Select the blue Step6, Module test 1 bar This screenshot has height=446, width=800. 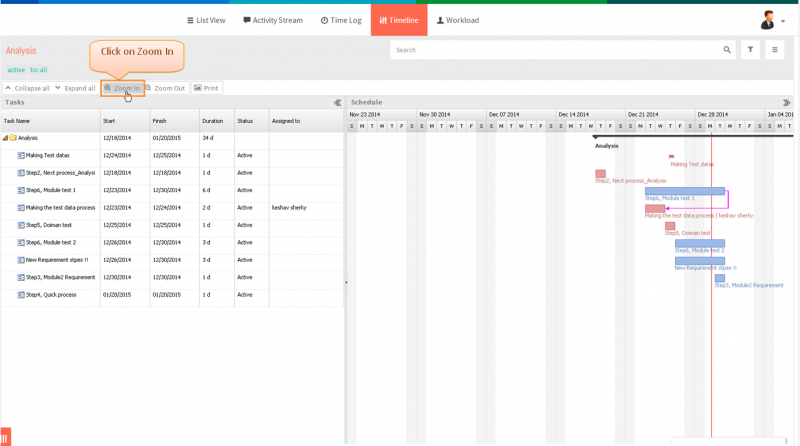(x=684, y=191)
